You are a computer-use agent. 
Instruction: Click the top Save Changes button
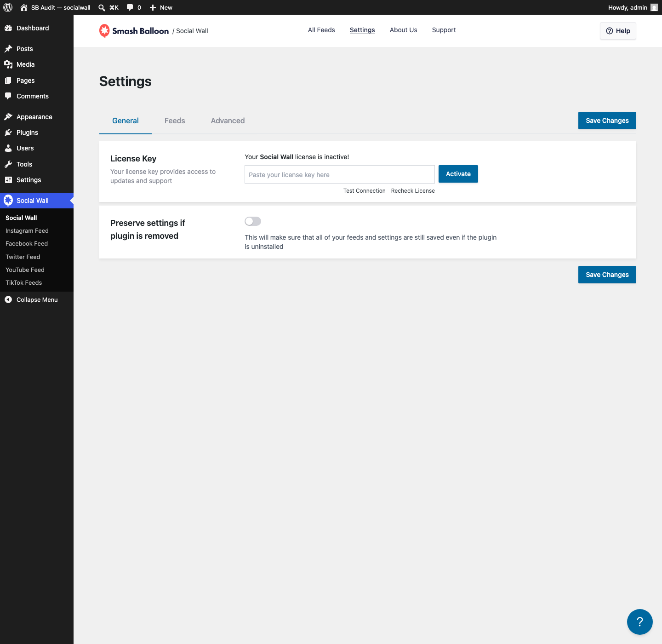[607, 121]
